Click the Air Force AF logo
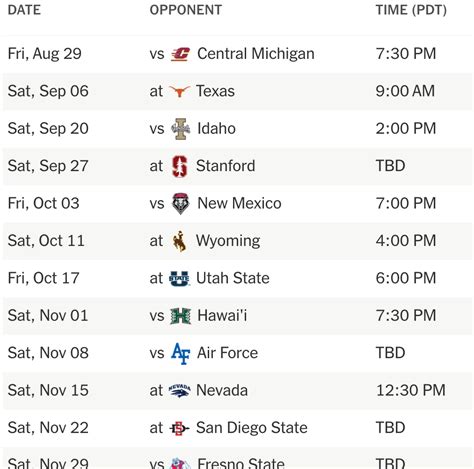The height and width of the screenshot is (469, 474). pos(180,353)
